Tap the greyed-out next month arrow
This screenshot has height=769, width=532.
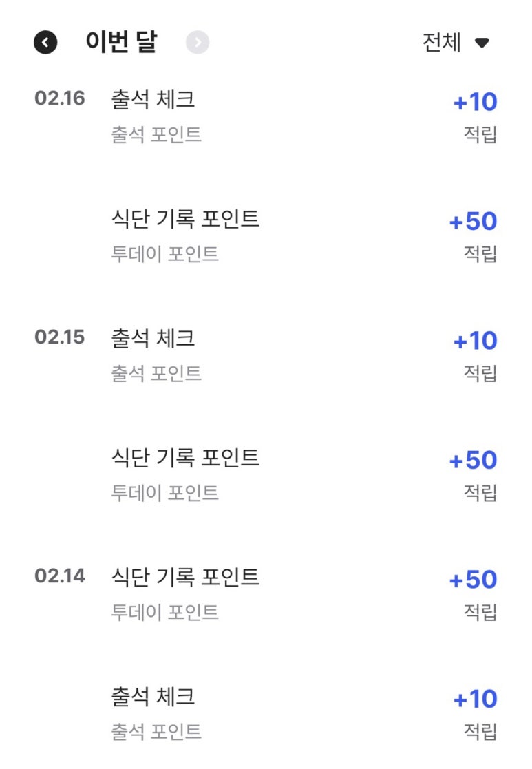[x=198, y=42]
